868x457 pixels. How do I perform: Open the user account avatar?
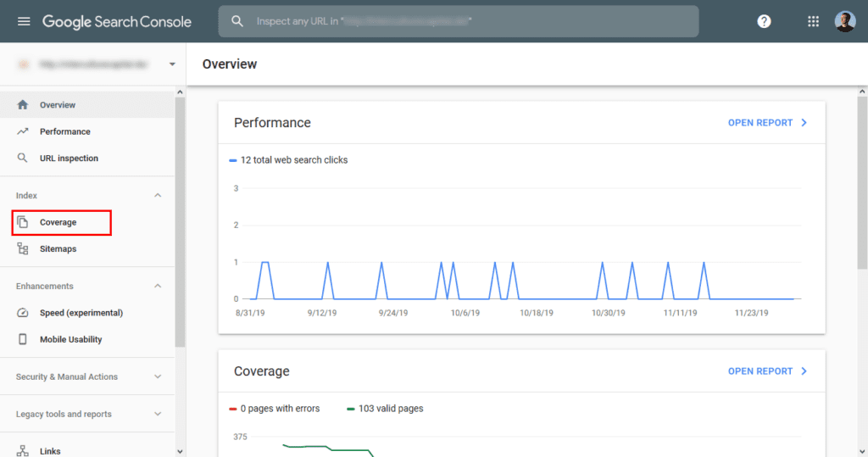coord(845,21)
